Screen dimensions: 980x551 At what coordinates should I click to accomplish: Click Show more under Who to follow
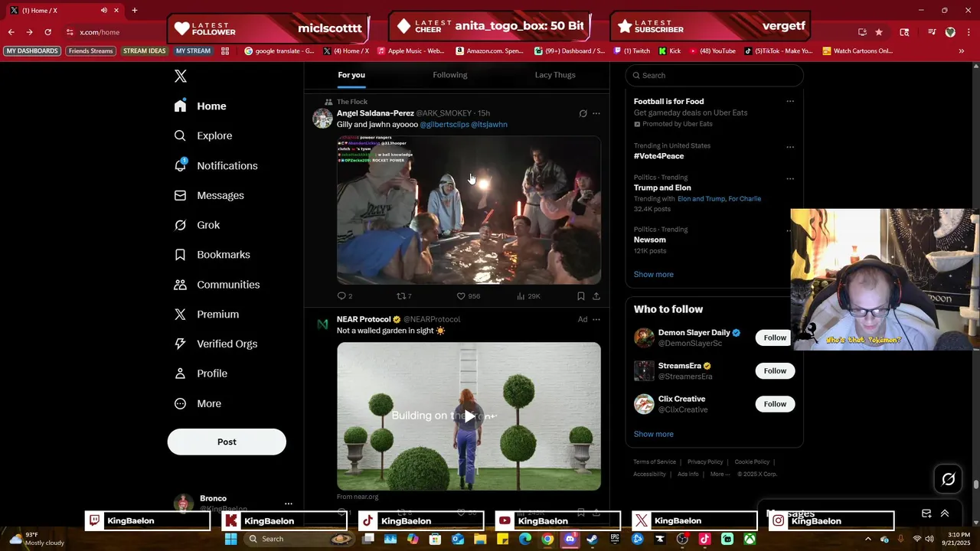click(x=654, y=434)
